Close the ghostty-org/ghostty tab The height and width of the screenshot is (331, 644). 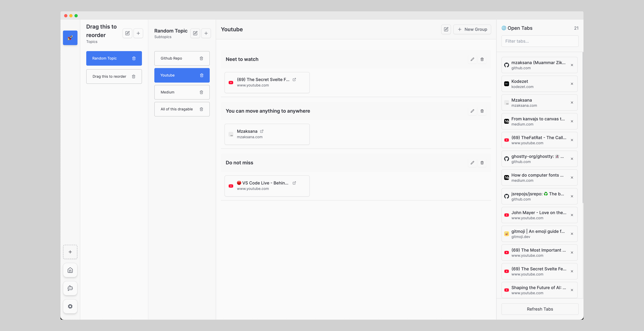pyautogui.click(x=572, y=159)
